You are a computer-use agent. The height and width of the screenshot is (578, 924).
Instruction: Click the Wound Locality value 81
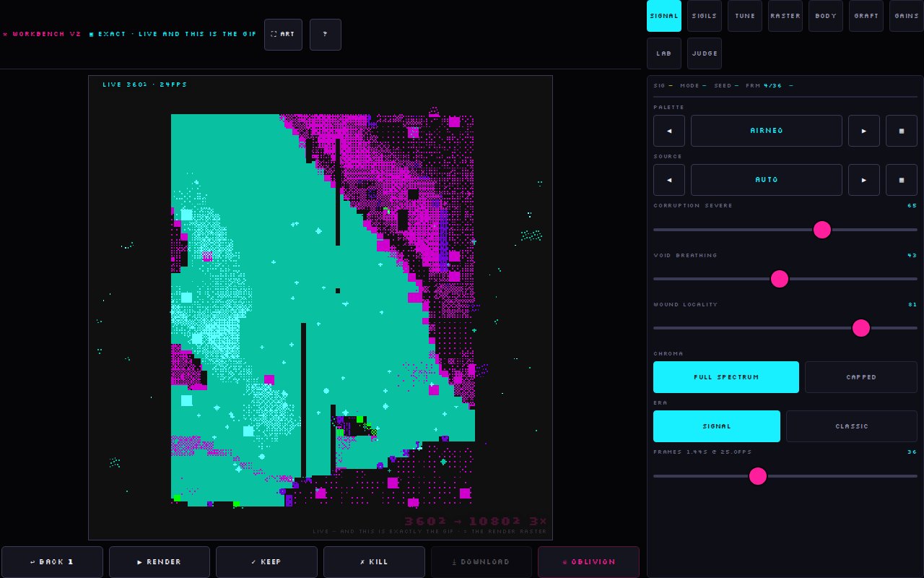tap(912, 305)
